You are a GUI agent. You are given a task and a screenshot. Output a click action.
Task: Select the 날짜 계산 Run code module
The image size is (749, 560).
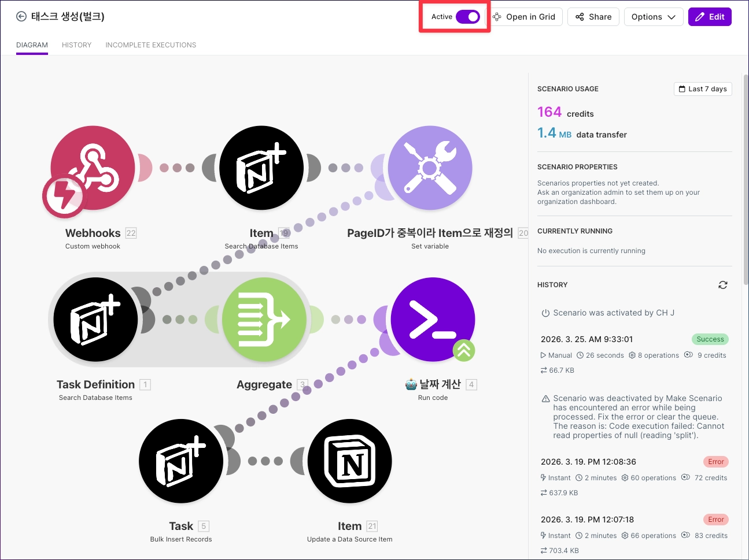[x=433, y=320]
